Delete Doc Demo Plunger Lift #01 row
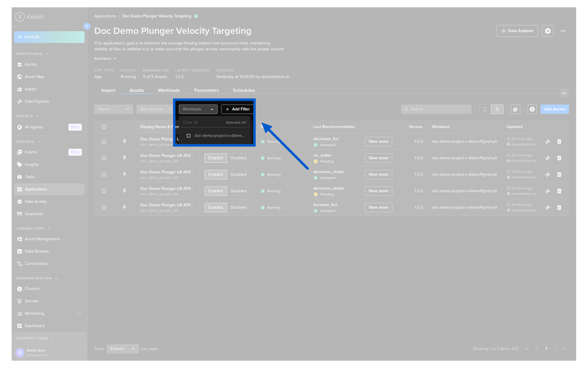This screenshot has width=588, height=368. (559, 142)
